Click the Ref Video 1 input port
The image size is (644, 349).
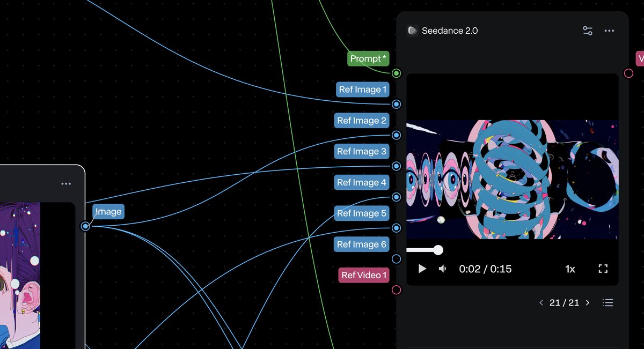coord(396,290)
